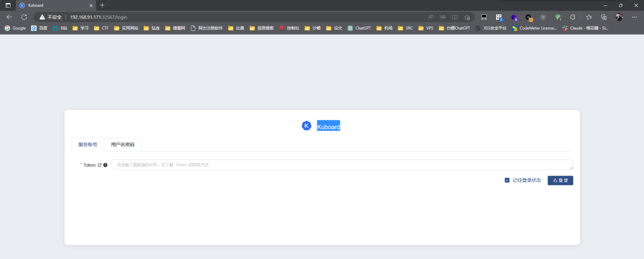Open the Google bookmark
Viewport: 644px width, 259px height.
click(x=15, y=29)
